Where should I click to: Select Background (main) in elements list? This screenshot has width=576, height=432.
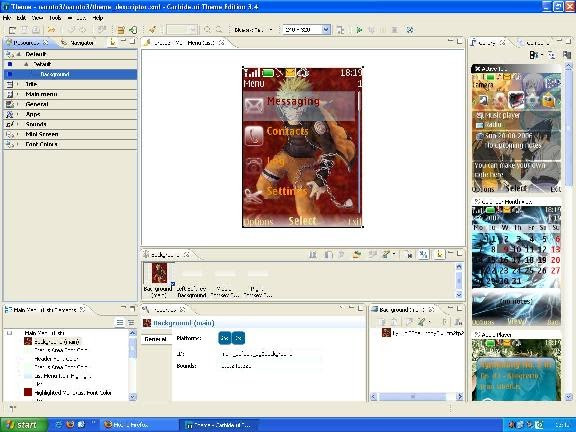pos(57,342)
